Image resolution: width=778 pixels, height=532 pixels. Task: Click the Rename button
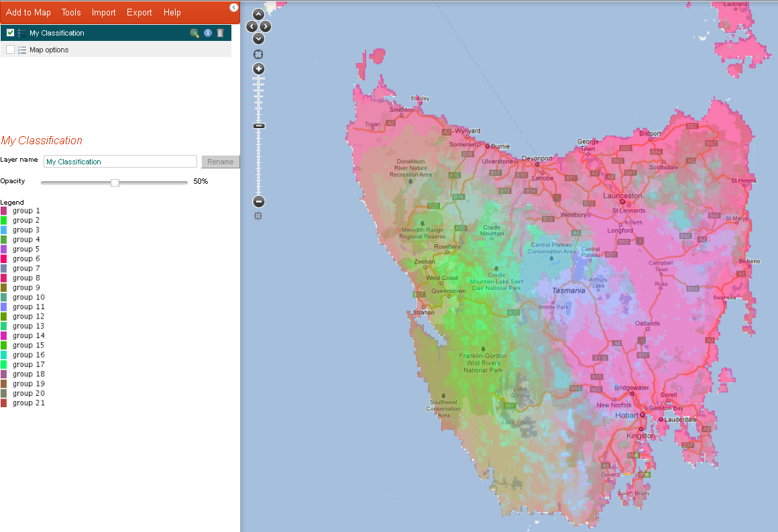[x=220, y=162]
